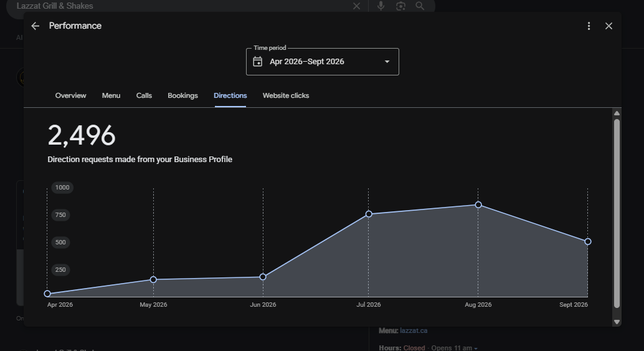
Task: Switch to the Menu tab
Action: 111,95
